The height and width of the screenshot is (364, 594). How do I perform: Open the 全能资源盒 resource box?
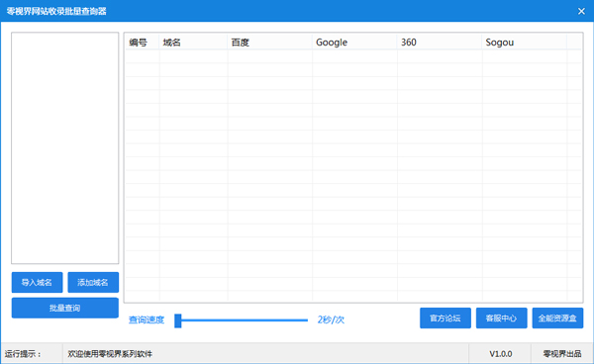click(557, 318)
